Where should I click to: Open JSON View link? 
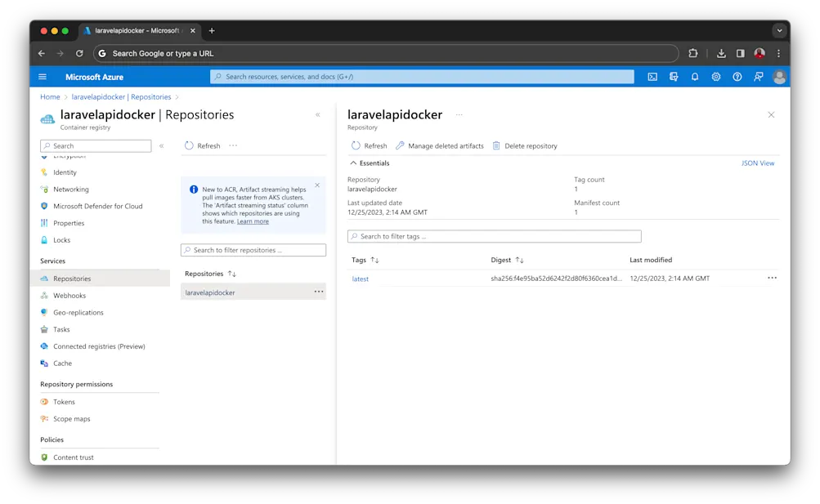point(757,163)
